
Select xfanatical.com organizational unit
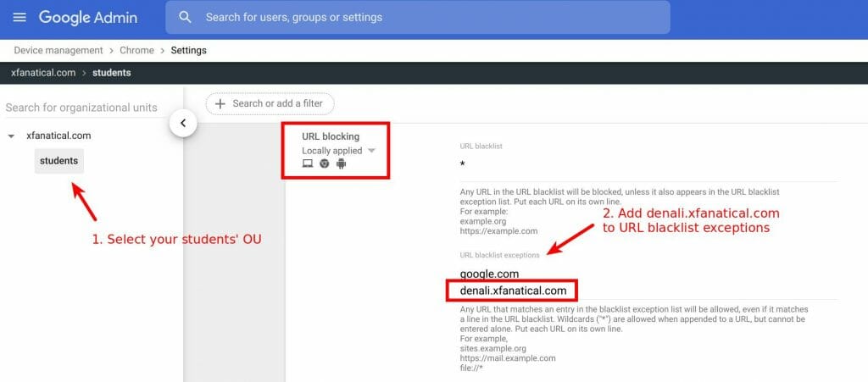[x=58, y=136]
